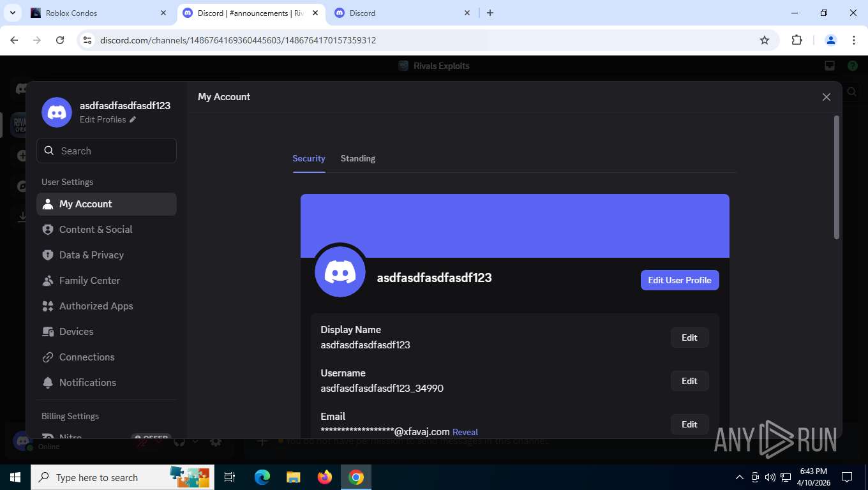Switch to the second Discord browser tab
868x490 pixels.
click(x=402, y=13)
